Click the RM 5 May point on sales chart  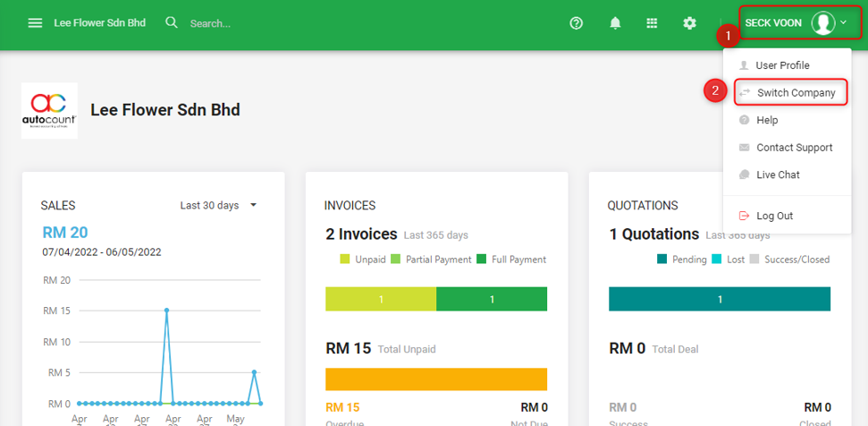point(254,372)
